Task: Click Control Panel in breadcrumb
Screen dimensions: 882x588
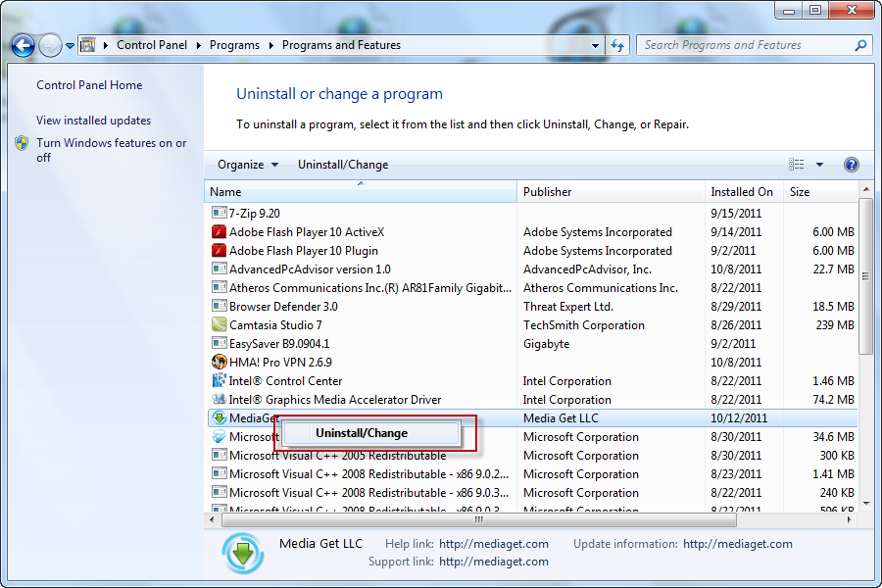Action: tap(152, 45)
